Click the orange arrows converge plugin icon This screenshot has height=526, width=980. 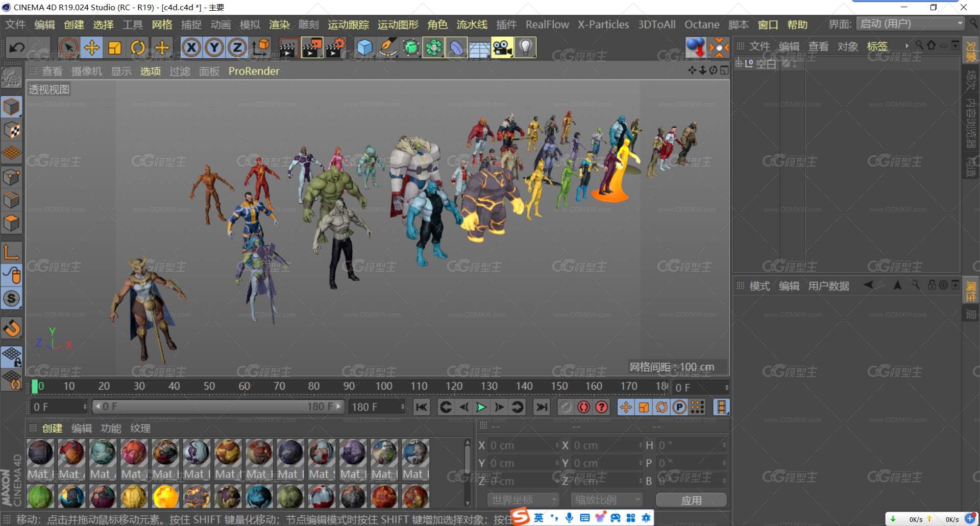(719, 47)
